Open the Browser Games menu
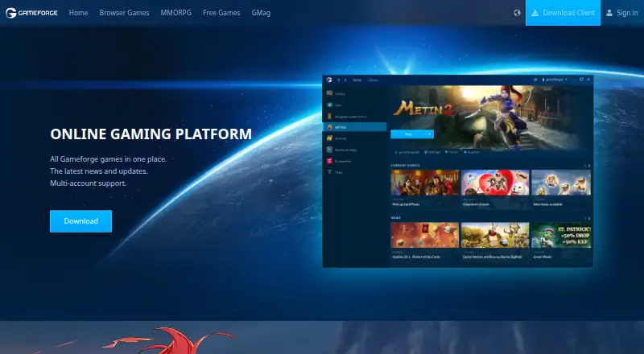The width and height of the screenshot is (644, 354). tap(124, 13)
